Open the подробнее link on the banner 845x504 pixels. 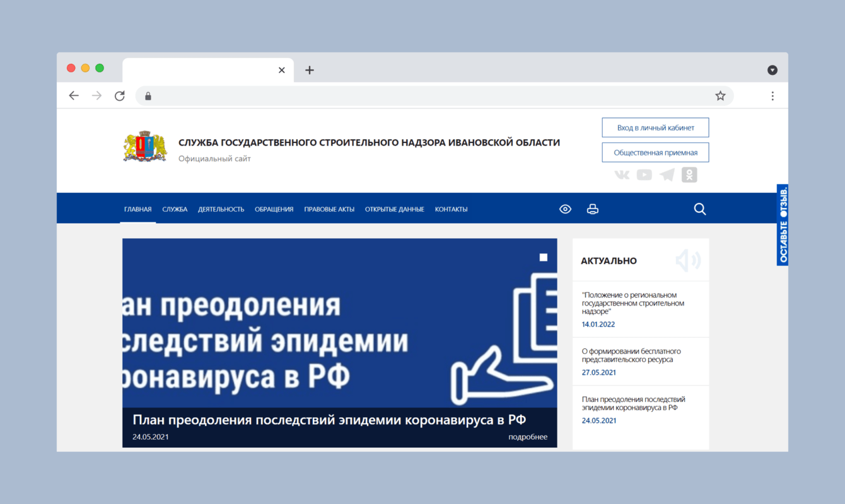[x=528, y=436]
